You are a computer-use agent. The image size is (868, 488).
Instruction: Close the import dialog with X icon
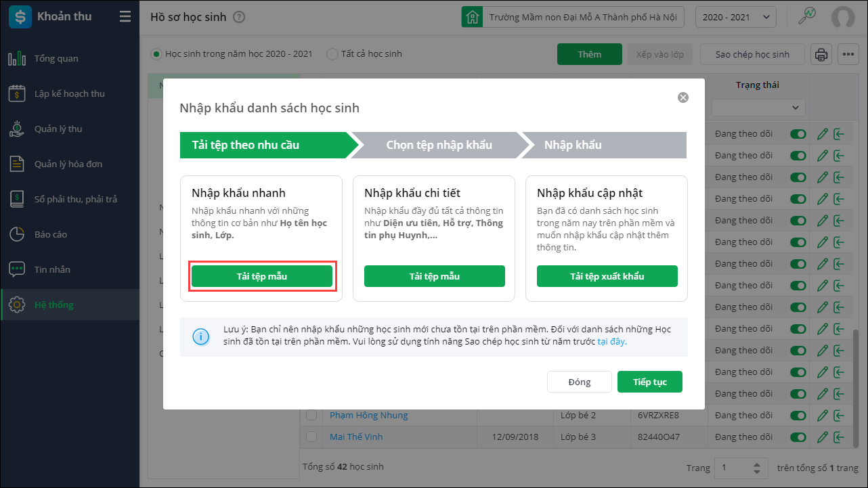point(683,97)
